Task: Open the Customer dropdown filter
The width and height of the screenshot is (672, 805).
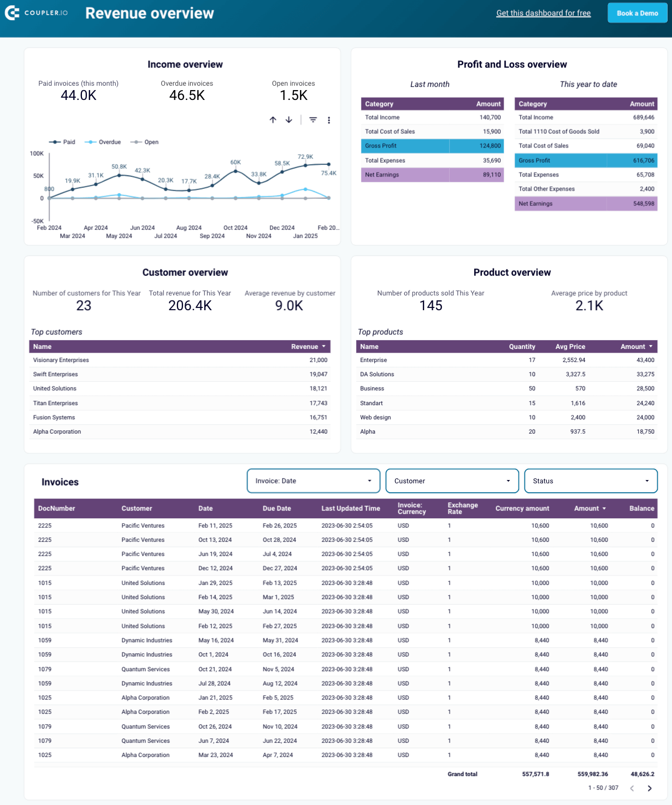Action: [x=452, y=481]
